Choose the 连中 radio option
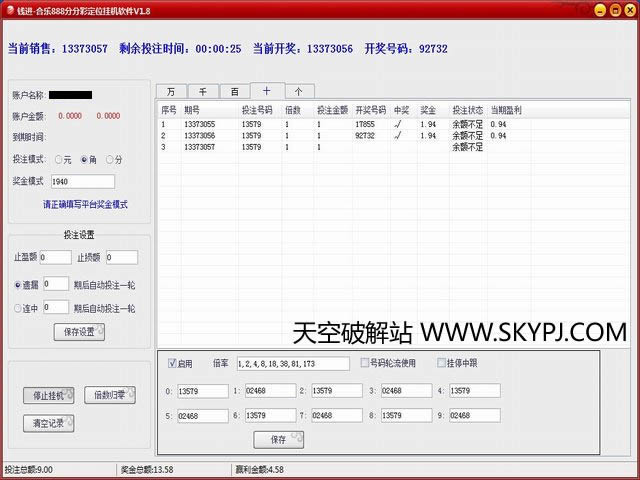This screenshot has width=640, height=480. (18, 308)
